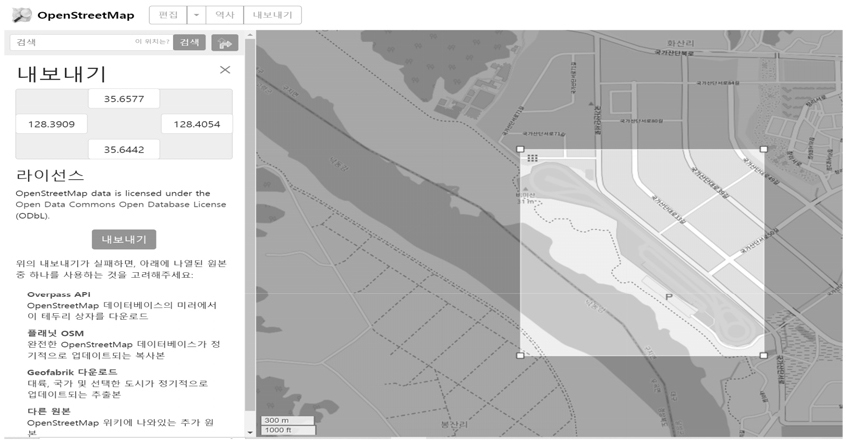Expand the edit dropdown arrow
This screenshot has width=846, height=442.
click(196, 15)
